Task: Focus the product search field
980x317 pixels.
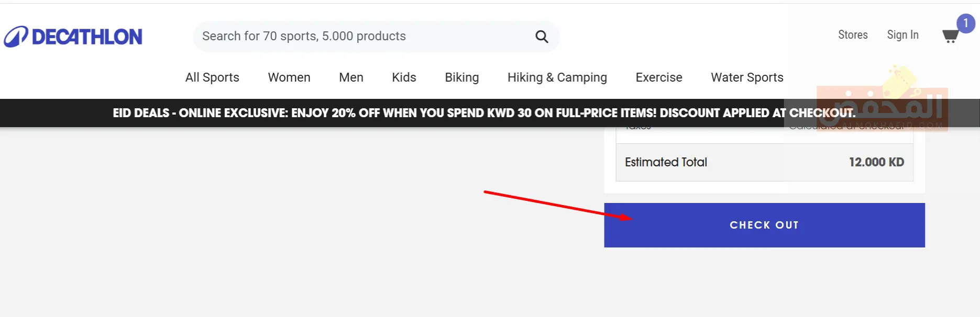Action: [x=361, y=36]
